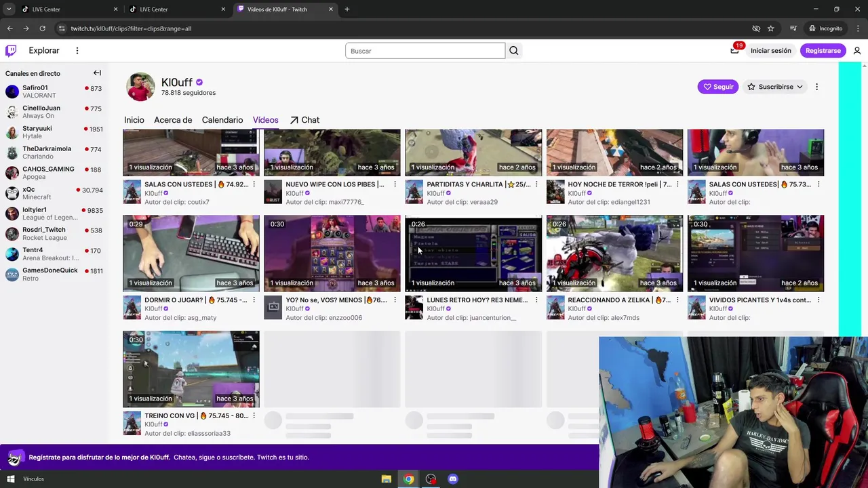Open options for PARTIDITAS Y CHARLITA clip
Image resolution: width=868 pixels, height=488 pixels.
coord(536,184)
